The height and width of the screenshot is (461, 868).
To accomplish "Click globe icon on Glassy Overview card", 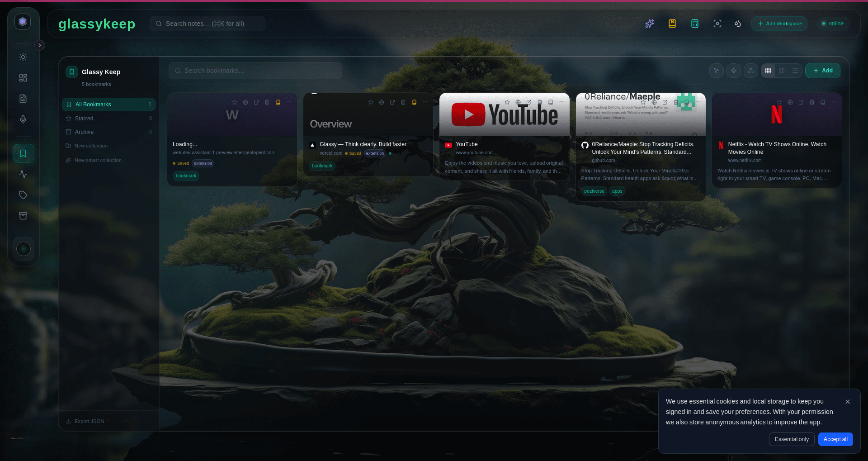I will coord(382,102).
